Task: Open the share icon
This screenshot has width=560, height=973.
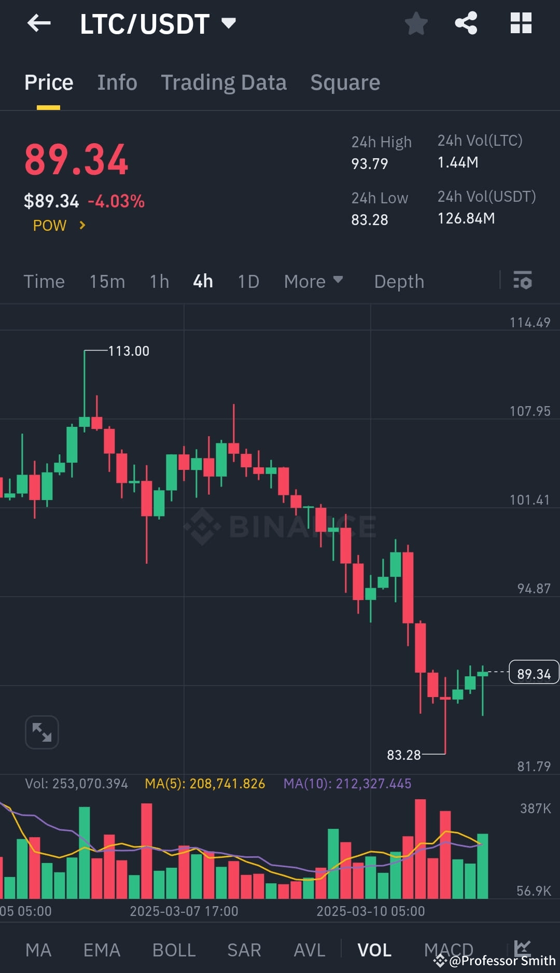Action: click(466, 23)
